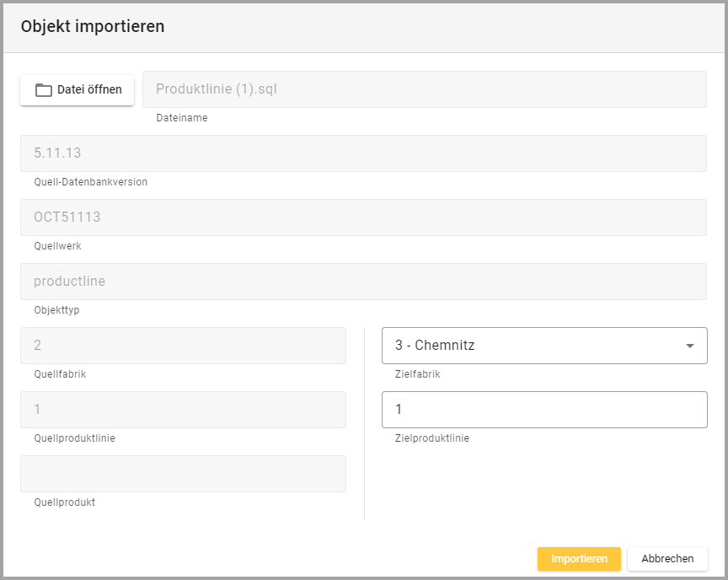Select the Quell-Datenbankversion field with 5.11.13
Image resolution: width=728 pixels, height=580 pixels.
pyautogui.click(x=363, y=153)
